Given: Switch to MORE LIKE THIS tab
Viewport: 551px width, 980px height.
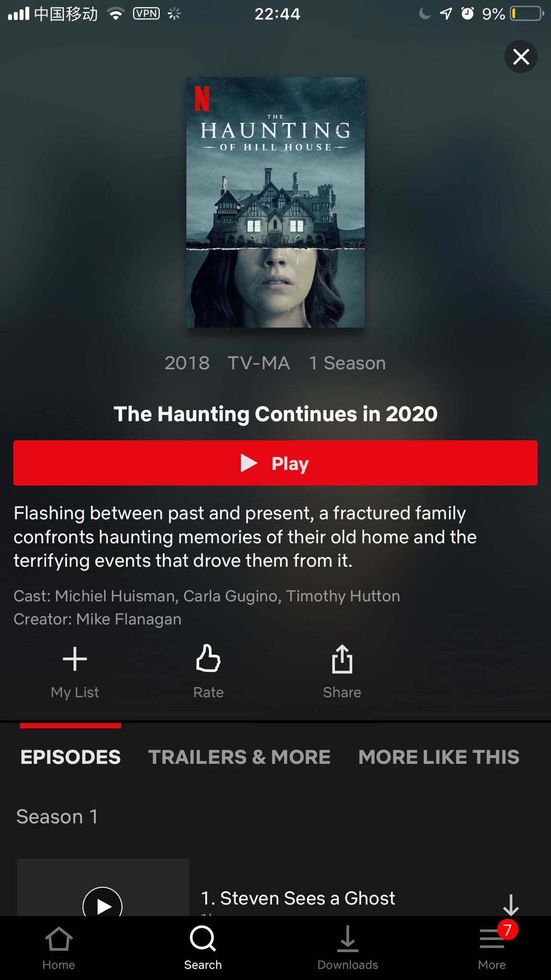Looking at the screenshot, I should pyautogui.click(x=439, y=757).
